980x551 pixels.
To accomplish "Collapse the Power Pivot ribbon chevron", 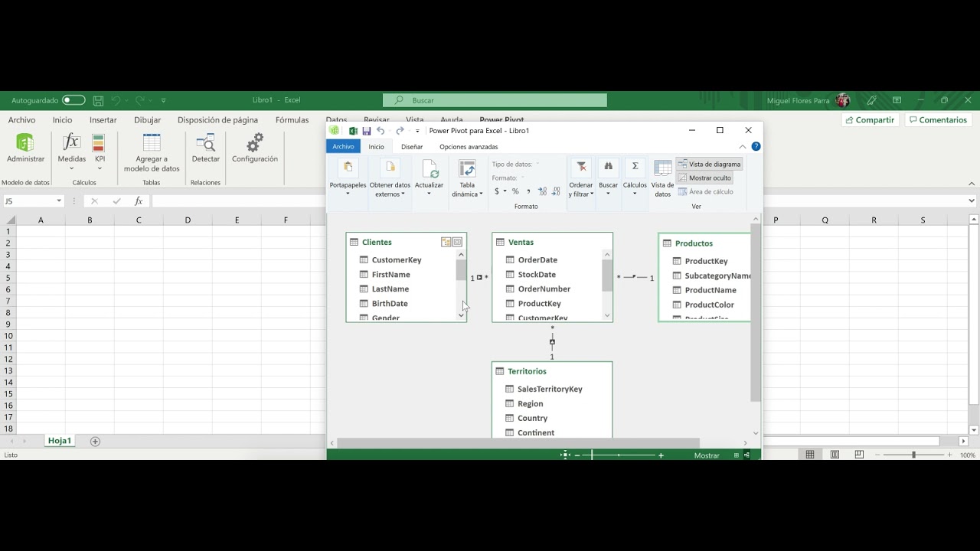I will pyautogui.click(x=743, y=147).
